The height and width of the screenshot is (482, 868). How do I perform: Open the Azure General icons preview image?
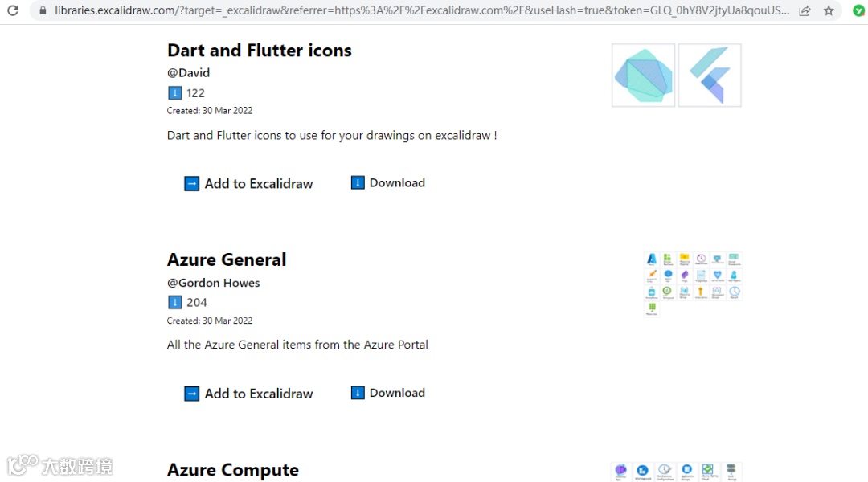click(x=692, y=283)
